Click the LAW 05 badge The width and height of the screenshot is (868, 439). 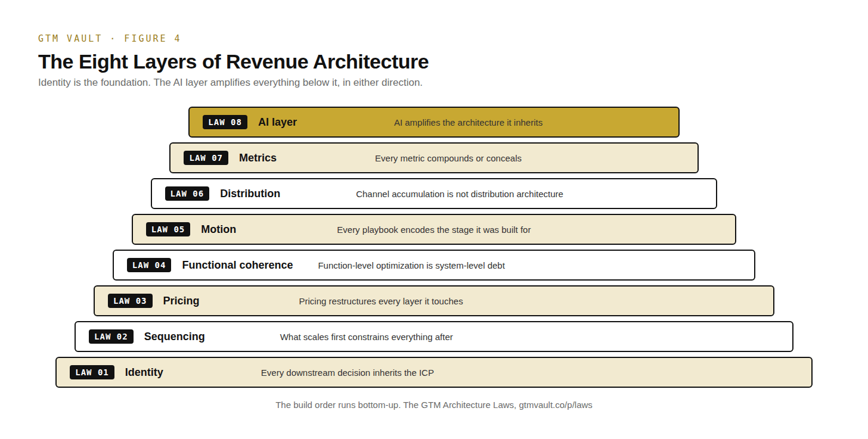click(x=168, y=229)
